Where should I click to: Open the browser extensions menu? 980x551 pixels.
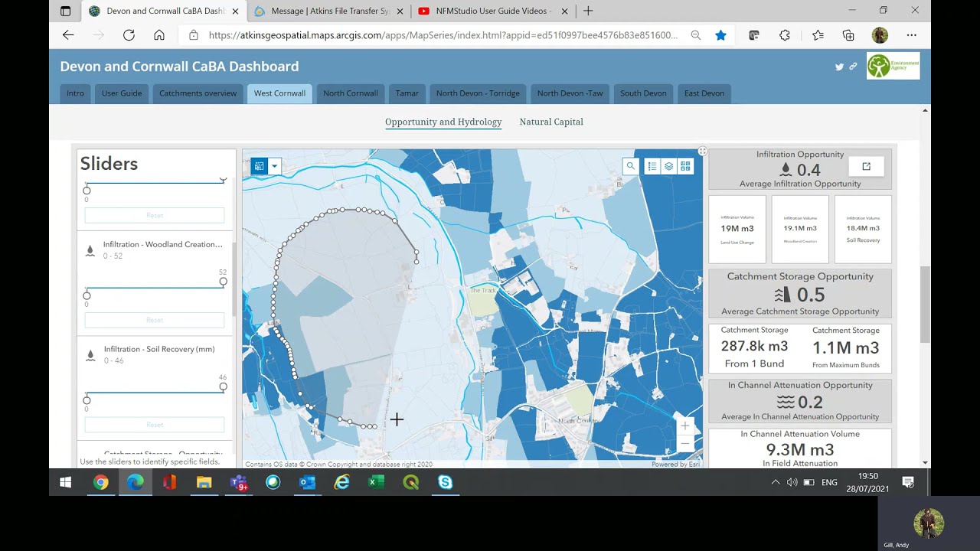coord(785,35)
